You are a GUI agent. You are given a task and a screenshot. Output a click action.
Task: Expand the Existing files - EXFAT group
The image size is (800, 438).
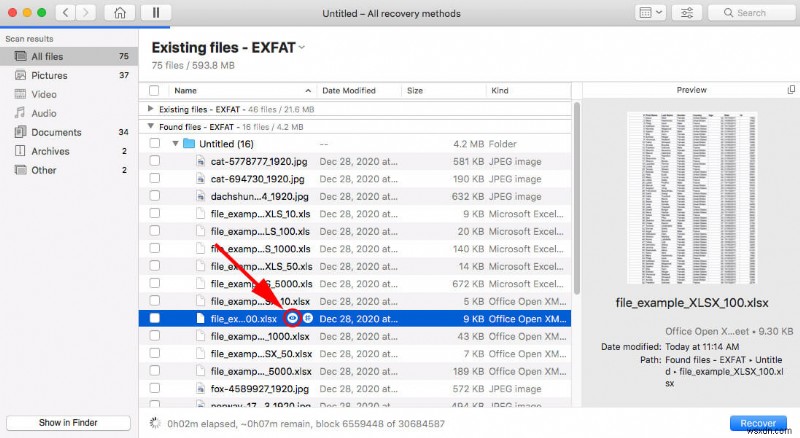pos(150,109)
